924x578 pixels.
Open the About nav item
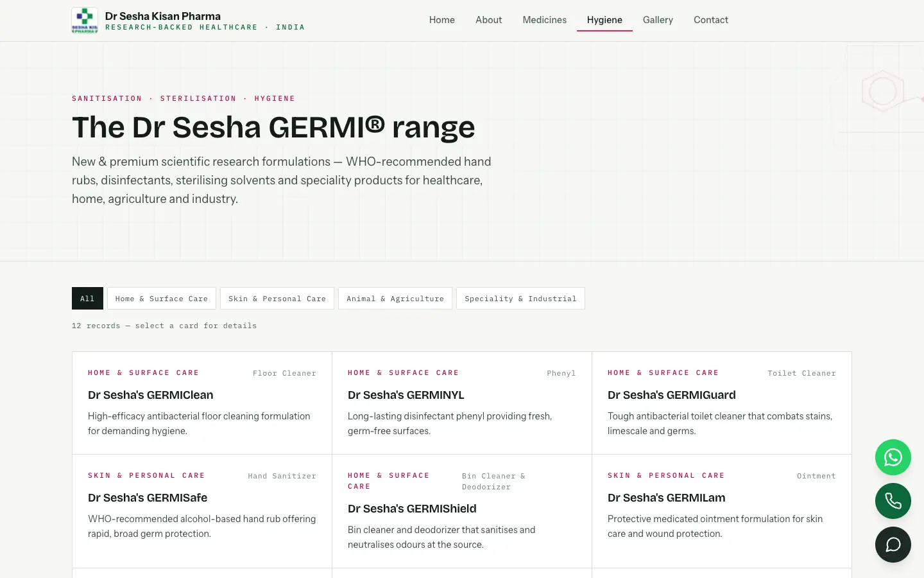(x=488, y=20)
